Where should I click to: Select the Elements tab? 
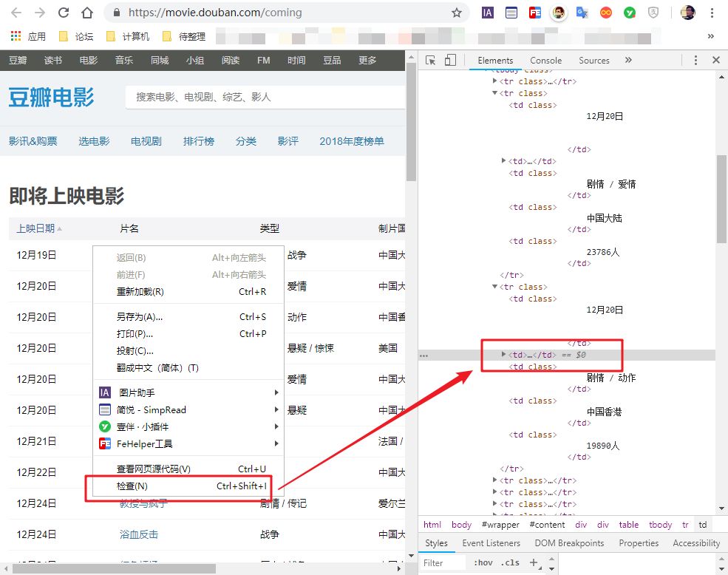(x=495, y=61)
